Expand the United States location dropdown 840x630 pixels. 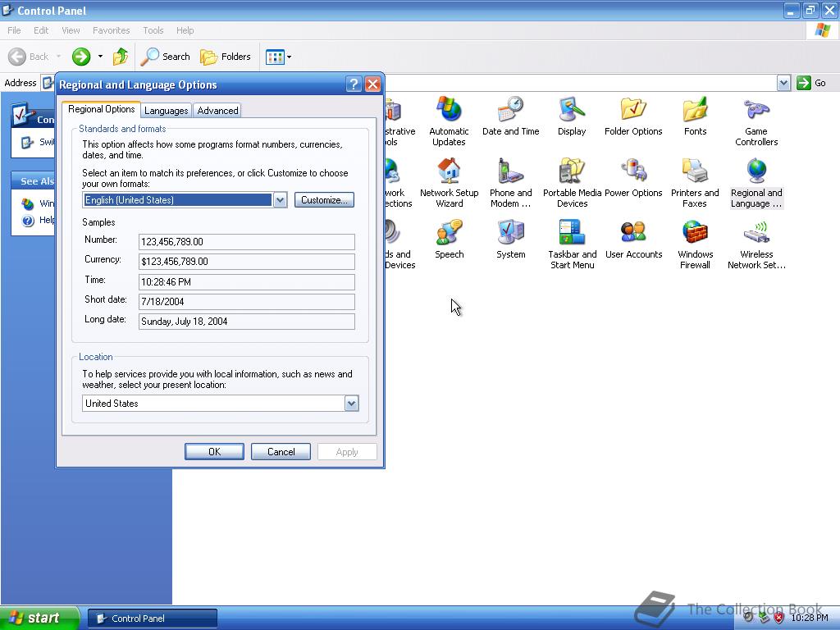tap(351, 404)
